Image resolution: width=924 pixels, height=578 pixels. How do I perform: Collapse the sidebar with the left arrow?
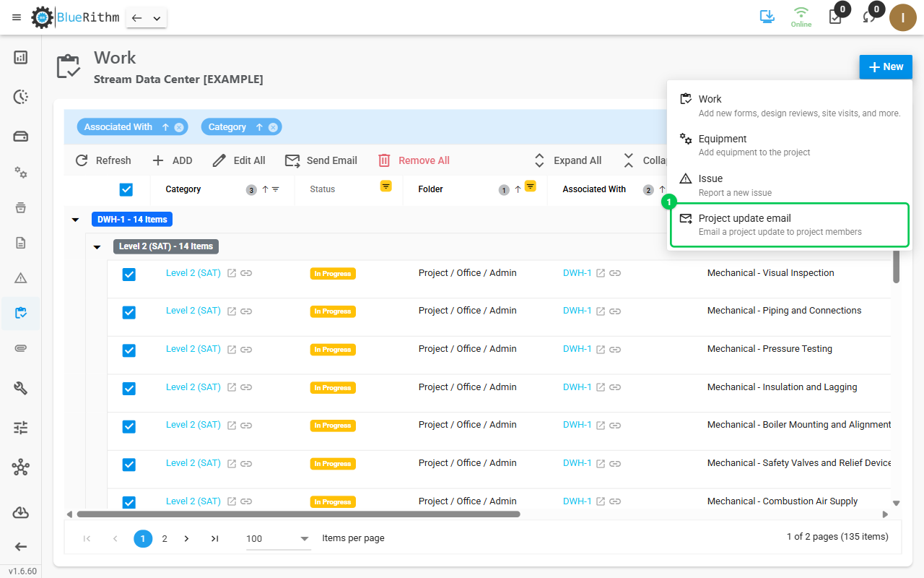pos(21,547)
